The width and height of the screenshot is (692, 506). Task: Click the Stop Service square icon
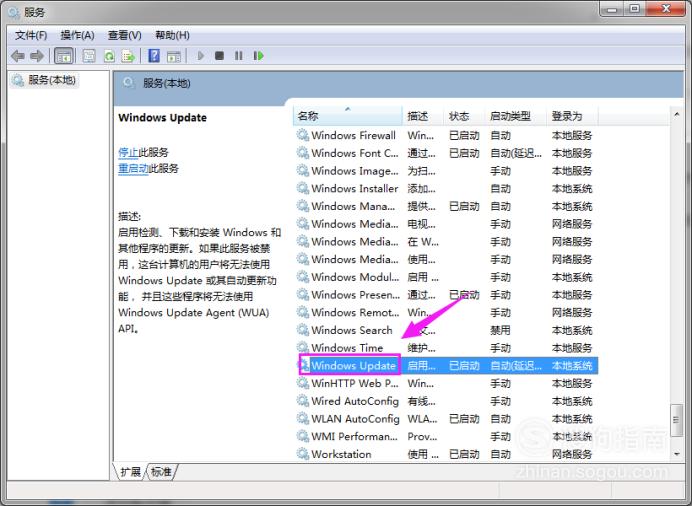219,56
